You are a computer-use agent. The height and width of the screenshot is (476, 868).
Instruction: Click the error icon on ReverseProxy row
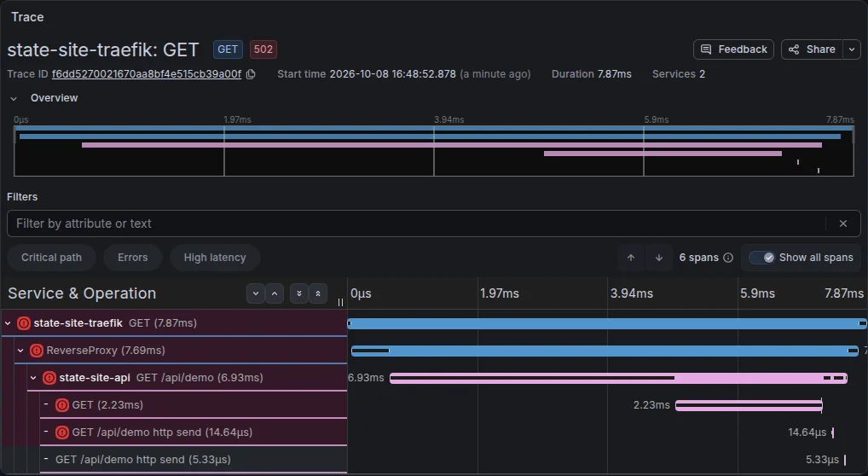[37, 351]
